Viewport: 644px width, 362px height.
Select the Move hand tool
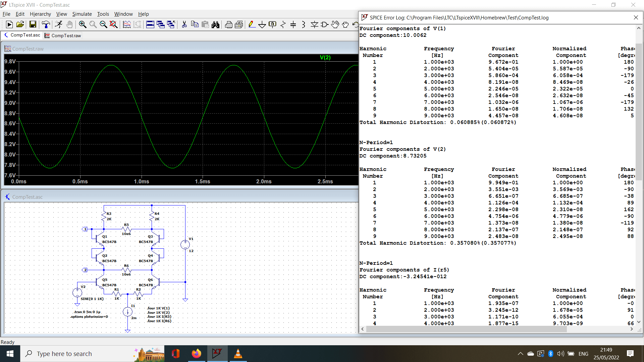pos(335,24)
